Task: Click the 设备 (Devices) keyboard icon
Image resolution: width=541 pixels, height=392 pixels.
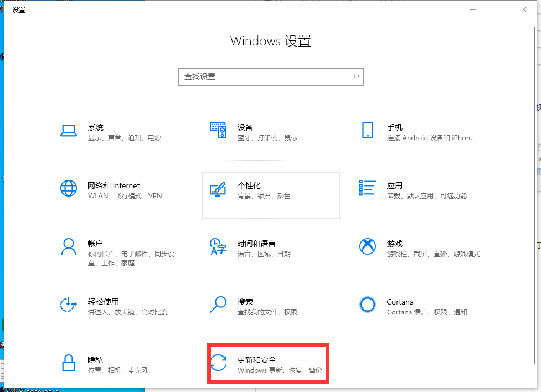Action: coord(218,131)
